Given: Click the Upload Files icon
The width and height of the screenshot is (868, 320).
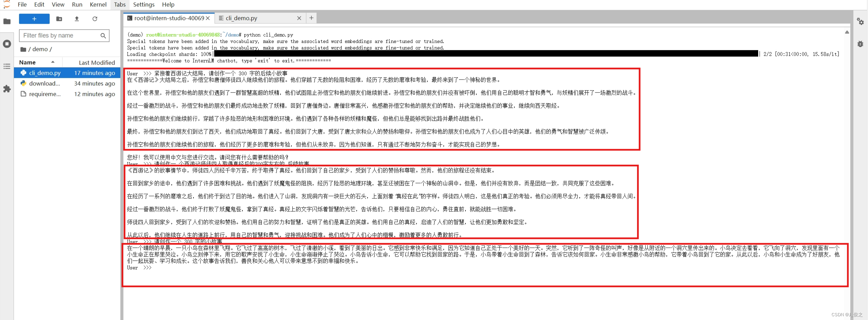Looking at the screenshot, I should pos(77,19).
